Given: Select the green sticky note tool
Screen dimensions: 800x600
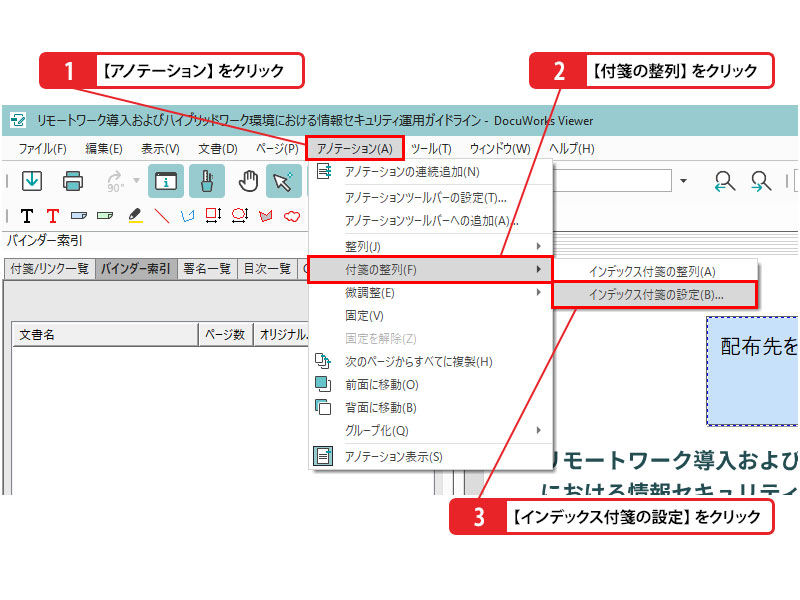Looking at the screenshot, I should 105,216.
